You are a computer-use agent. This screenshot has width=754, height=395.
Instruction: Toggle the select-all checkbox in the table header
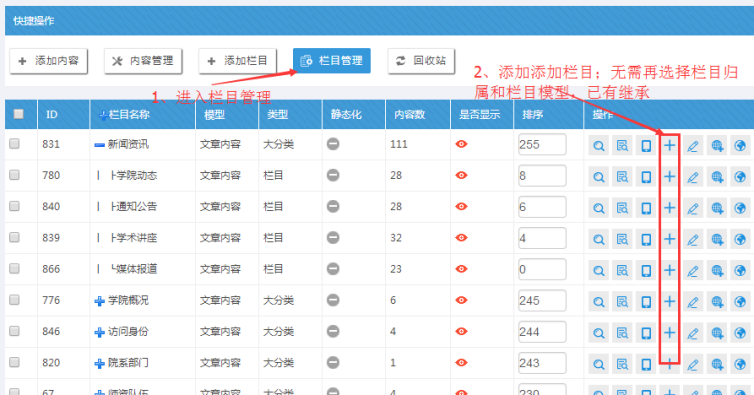tap(19, 114)
